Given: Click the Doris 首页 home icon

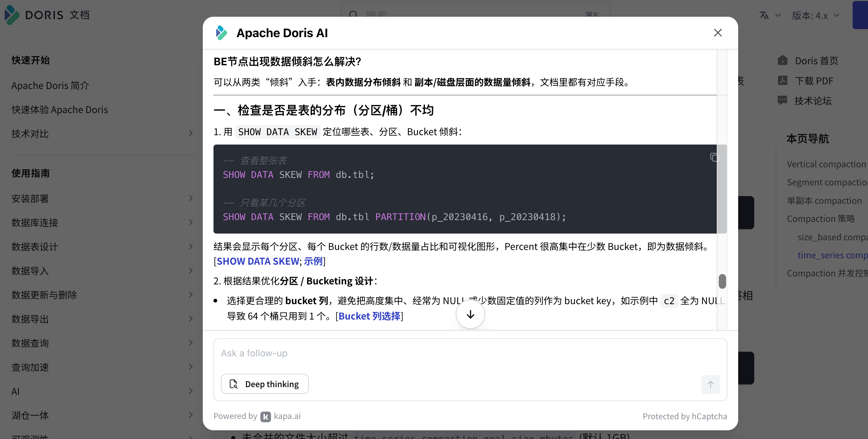Looking at the screenshot, I should pyautogui.click(x=782, y=61).
